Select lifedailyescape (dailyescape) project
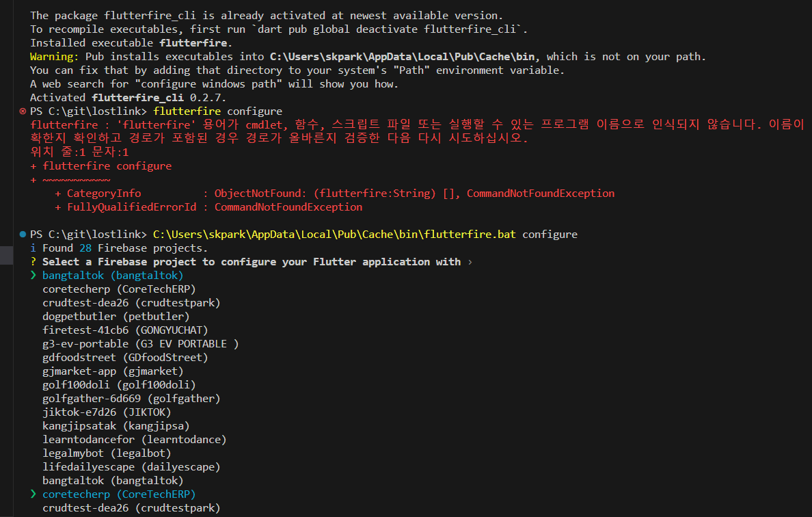 (131, 467)
